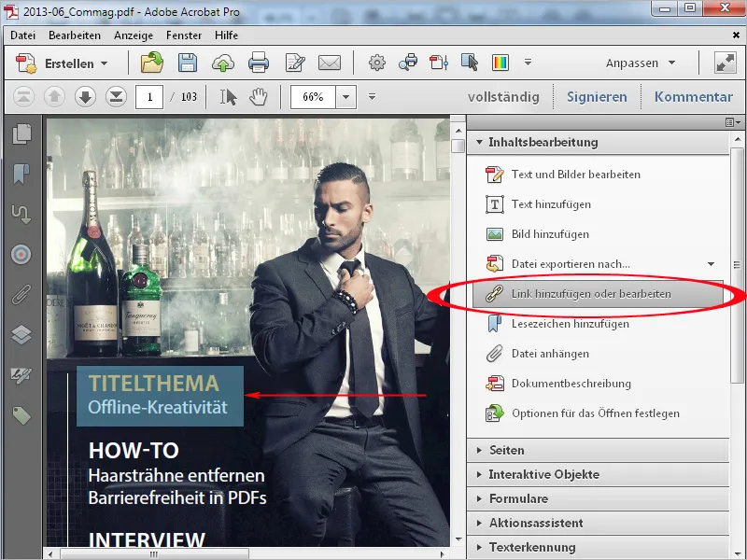Send file by email envelope icon
Screen dimensions: 747x560
[330, 63]
